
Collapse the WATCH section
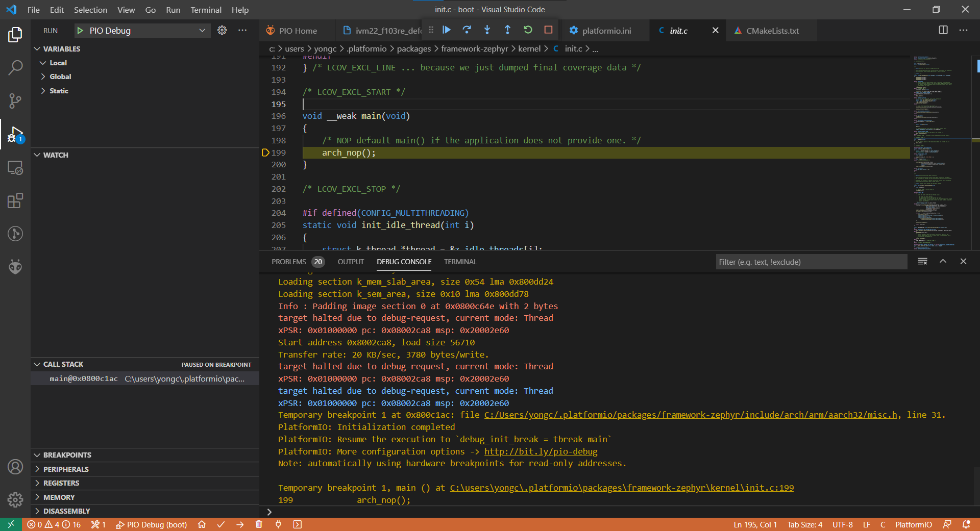[37, 155]
